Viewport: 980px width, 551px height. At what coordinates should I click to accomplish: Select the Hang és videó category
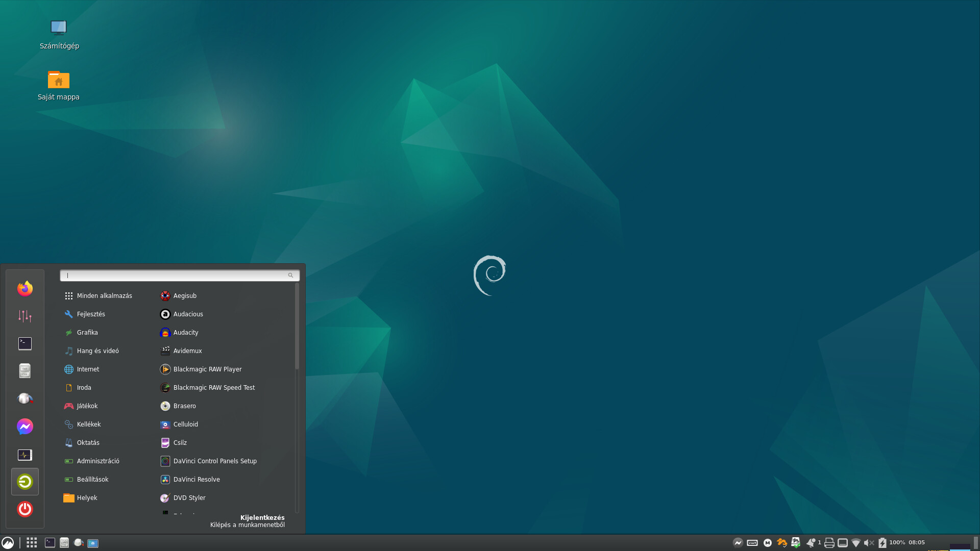[x=97, y=351]
